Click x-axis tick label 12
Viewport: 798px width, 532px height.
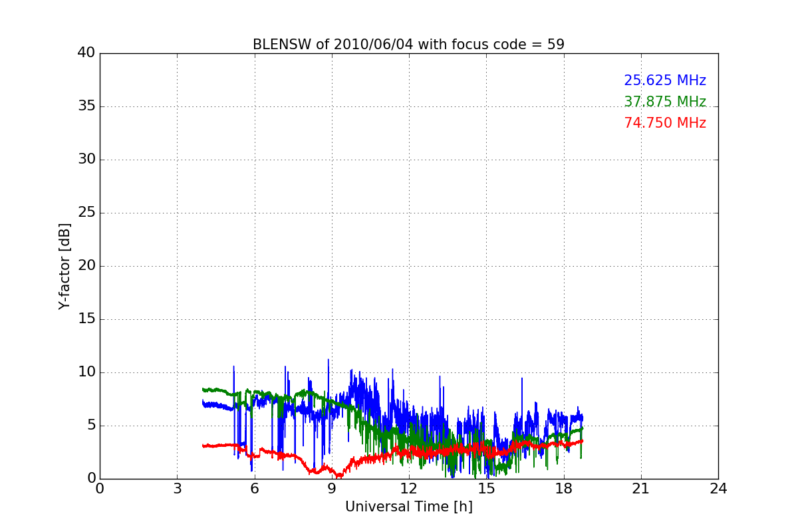pyautogui.click(x=409, y=489)
